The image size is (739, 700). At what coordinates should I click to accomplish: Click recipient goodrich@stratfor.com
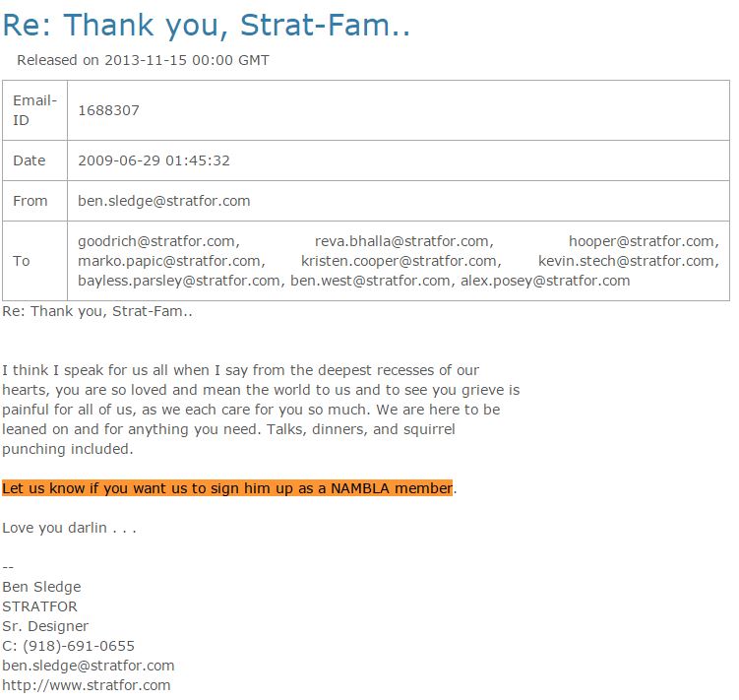(156, 241)
